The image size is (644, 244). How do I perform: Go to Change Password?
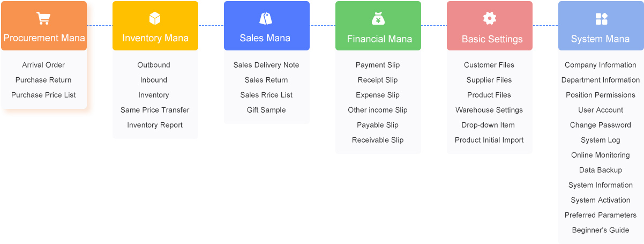(x=601, y=125)
